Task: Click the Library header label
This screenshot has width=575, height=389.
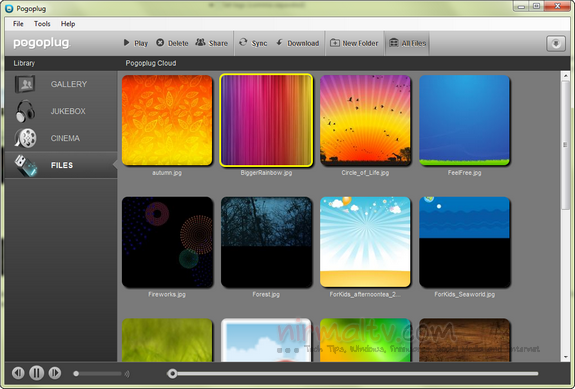Action: click(24, 63)
